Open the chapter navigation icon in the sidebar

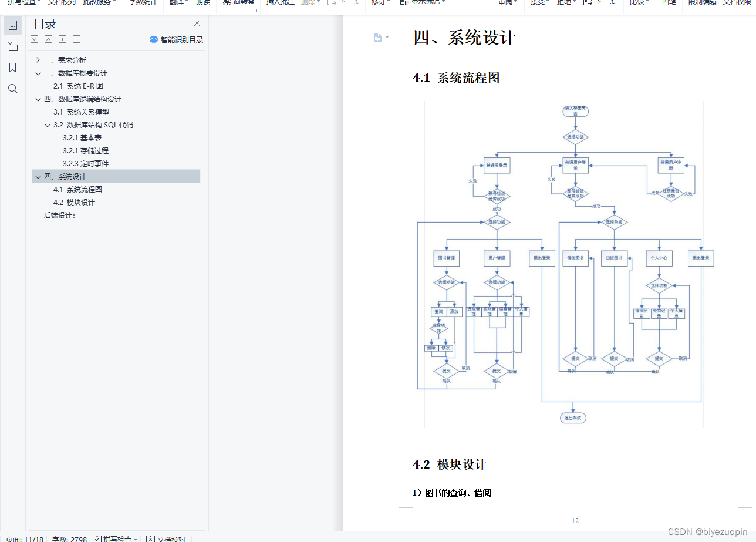pyautogui.click(x=13, y=46)
